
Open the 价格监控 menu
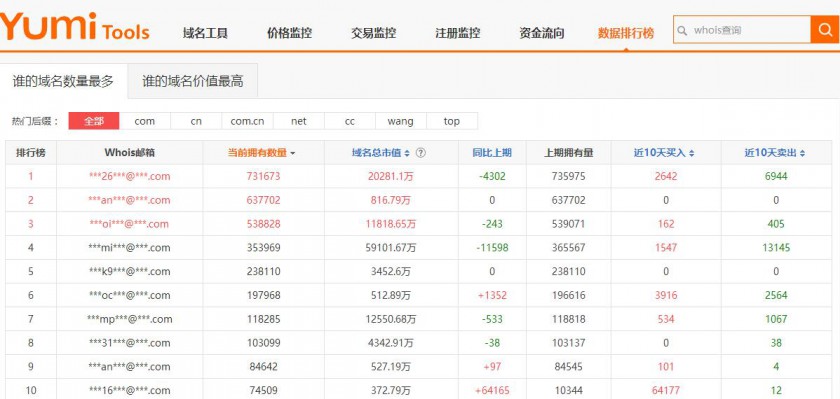pyautogui.click(x=289, y=33)
